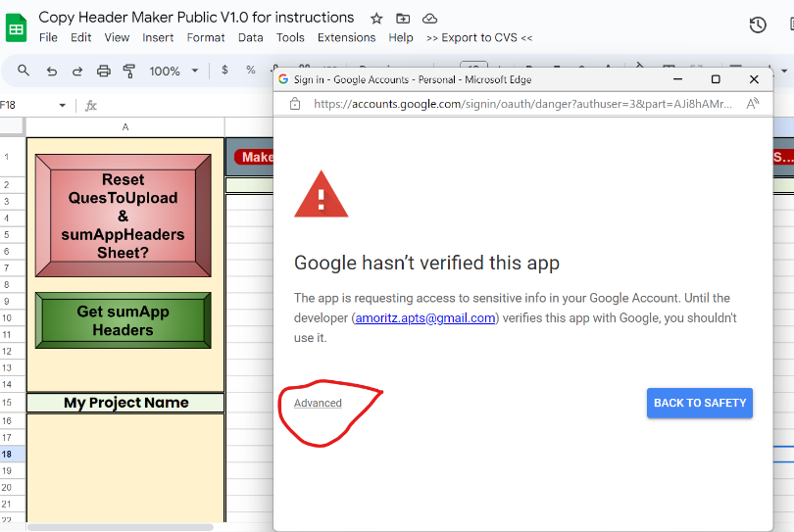Image resolution: width=794 pixels, height=532 pixels.
Task: Open the Google Sheets home icon
Action: (x=17, y=27)
